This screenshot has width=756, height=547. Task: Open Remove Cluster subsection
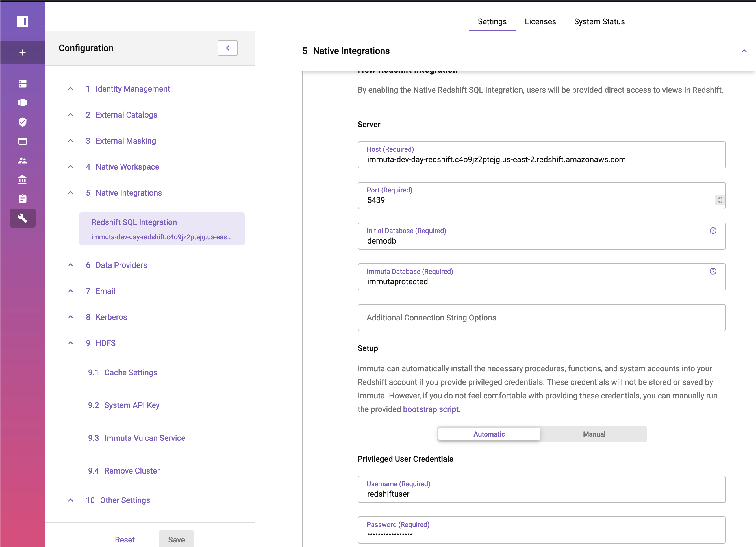(124, 471)
